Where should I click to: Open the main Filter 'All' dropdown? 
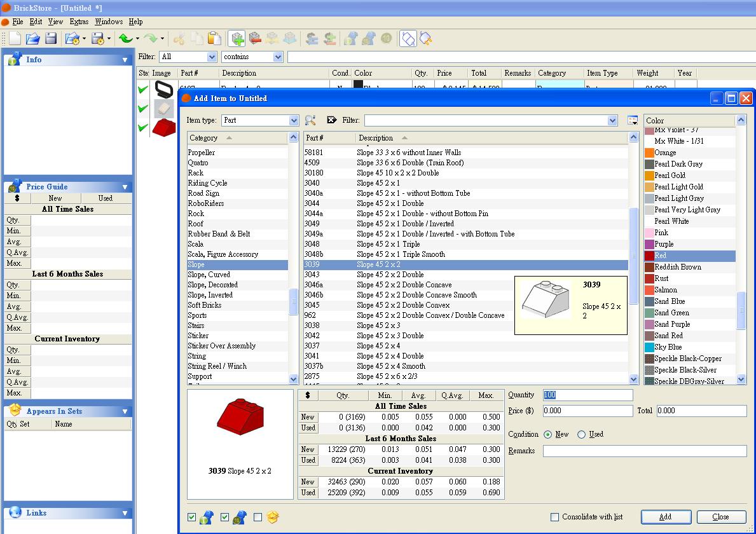pos(212,57)
